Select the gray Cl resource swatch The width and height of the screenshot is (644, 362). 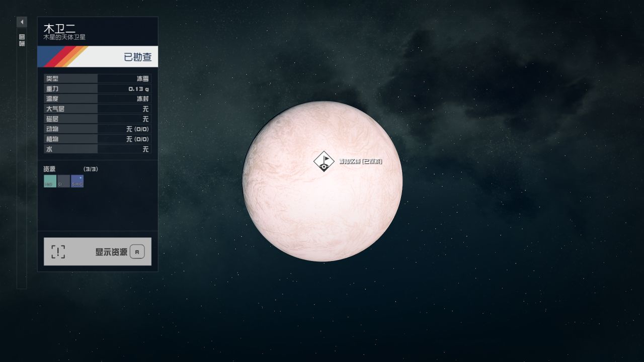63,181
